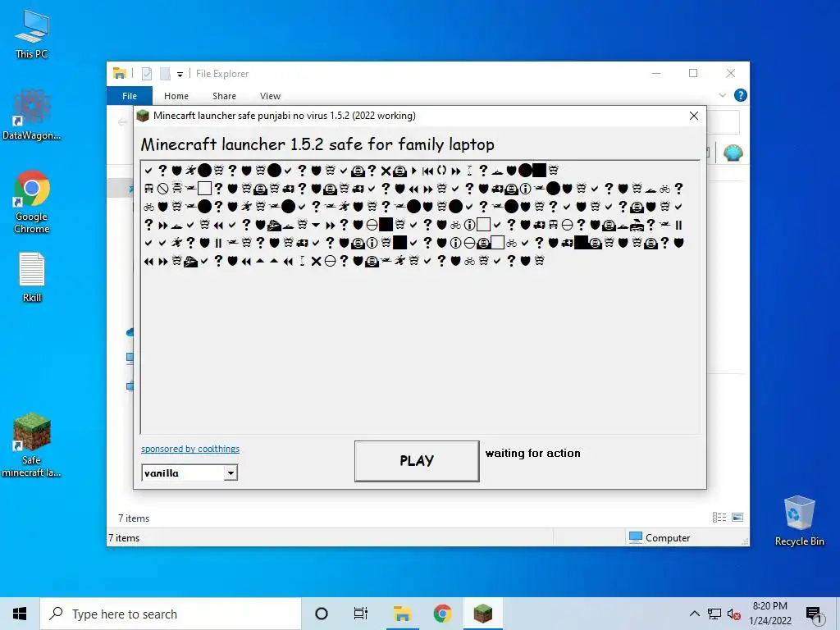The height and width of the screenshot is (630, 840).
Task: Click the 'Computer' status bar entry
Action: [x=660, y=537]
